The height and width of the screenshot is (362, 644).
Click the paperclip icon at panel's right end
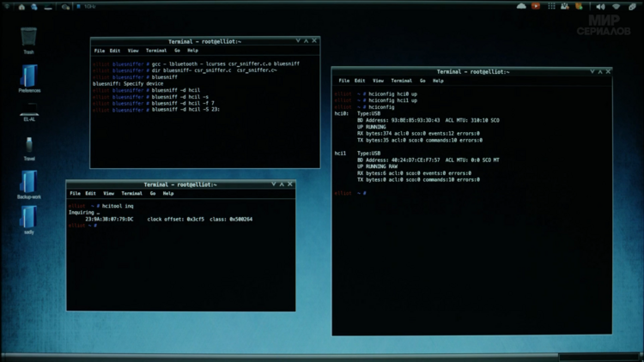point(632,7)
